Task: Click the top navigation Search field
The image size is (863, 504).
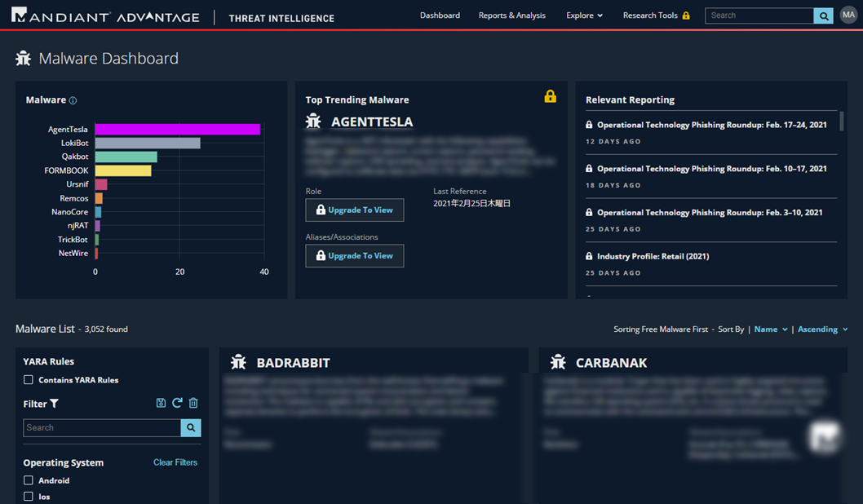Action: [x=759, y=15]
